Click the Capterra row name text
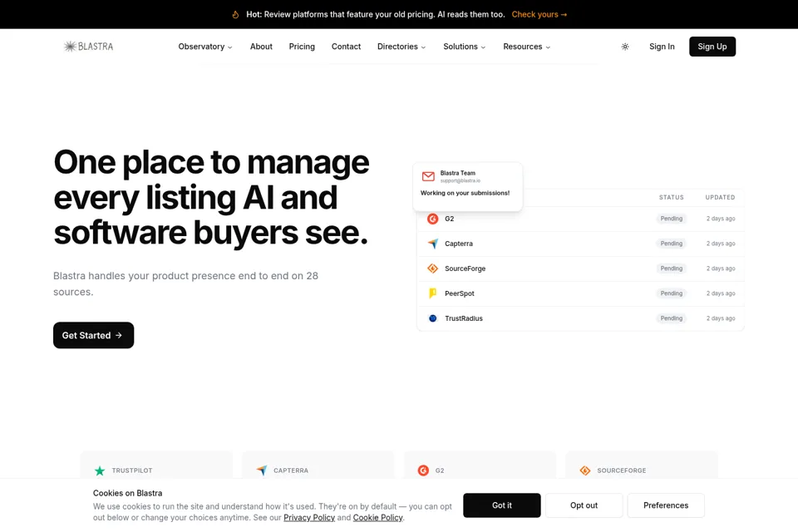The width and height of the screenshot is (798, 532). [x=459, y=244]
